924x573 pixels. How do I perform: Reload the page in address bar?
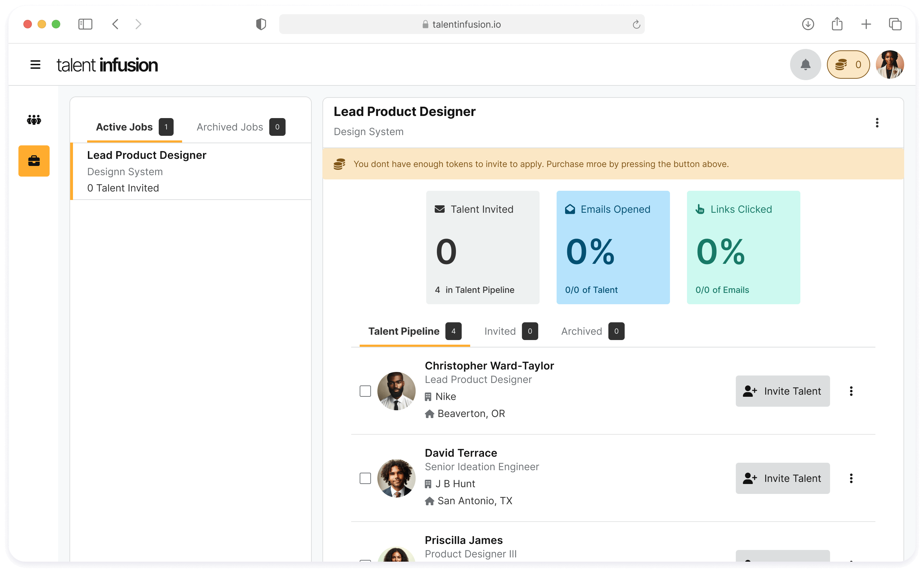[636, 24]
